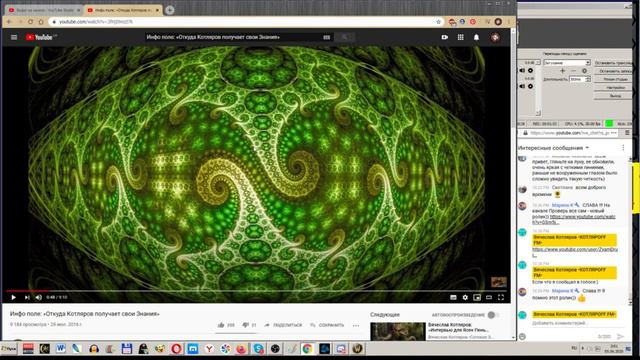Click Остановить запись button in OBS

(614, 71)
